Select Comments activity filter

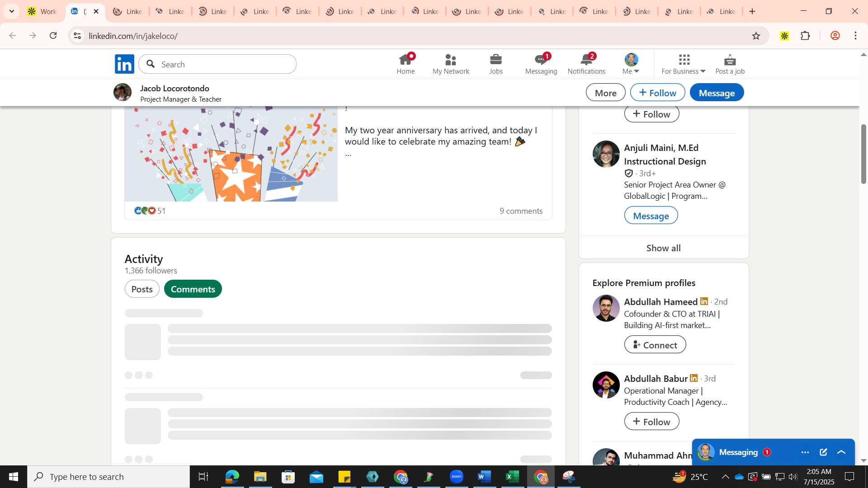tap(193, 289)
